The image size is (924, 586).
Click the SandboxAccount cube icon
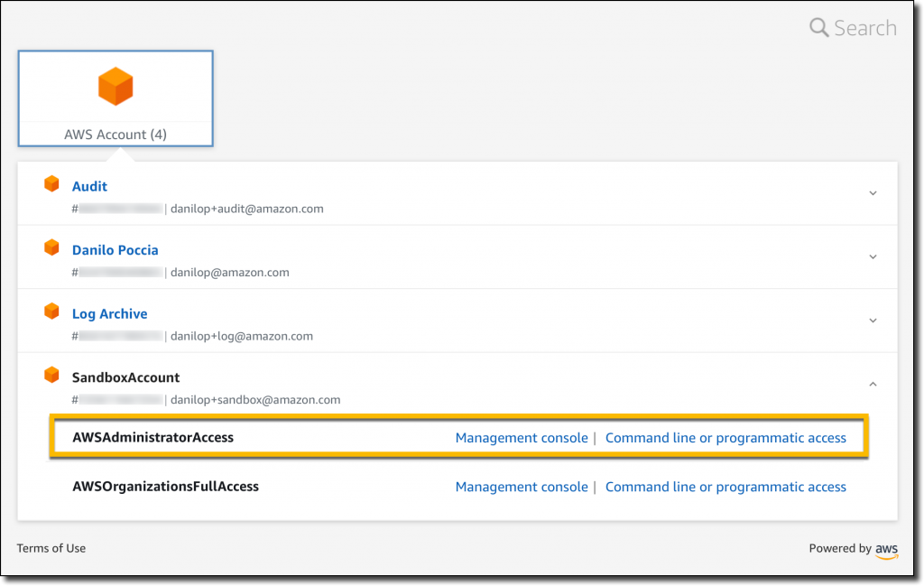coord(51,375)
